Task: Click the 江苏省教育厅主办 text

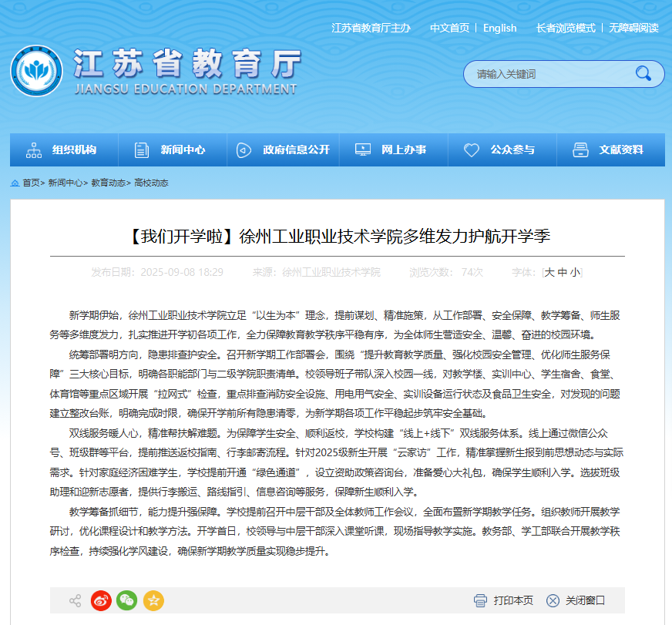Action: pyautogui.click(x=371, y=28)
